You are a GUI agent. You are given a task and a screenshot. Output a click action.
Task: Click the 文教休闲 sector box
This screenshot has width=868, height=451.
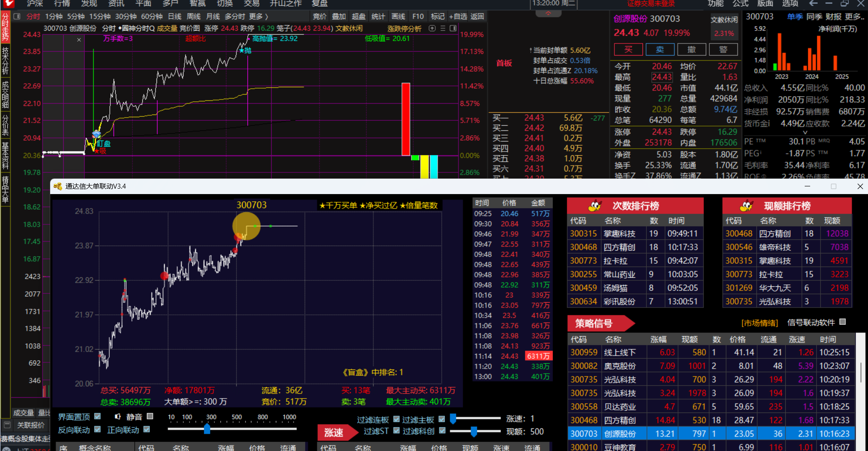click(x=724, y=26)
